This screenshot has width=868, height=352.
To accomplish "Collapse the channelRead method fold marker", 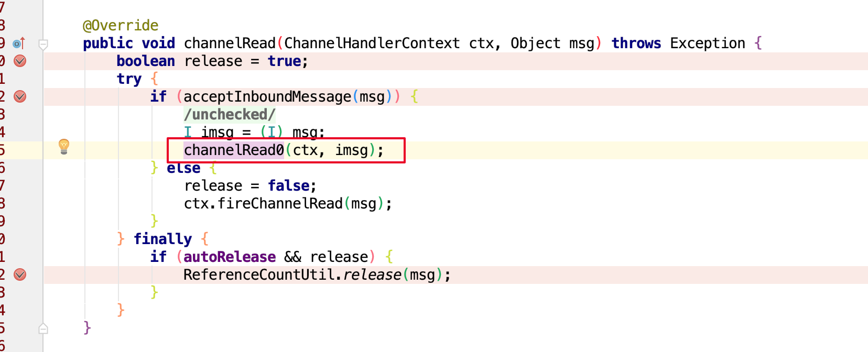I will (x=44, y=45).
